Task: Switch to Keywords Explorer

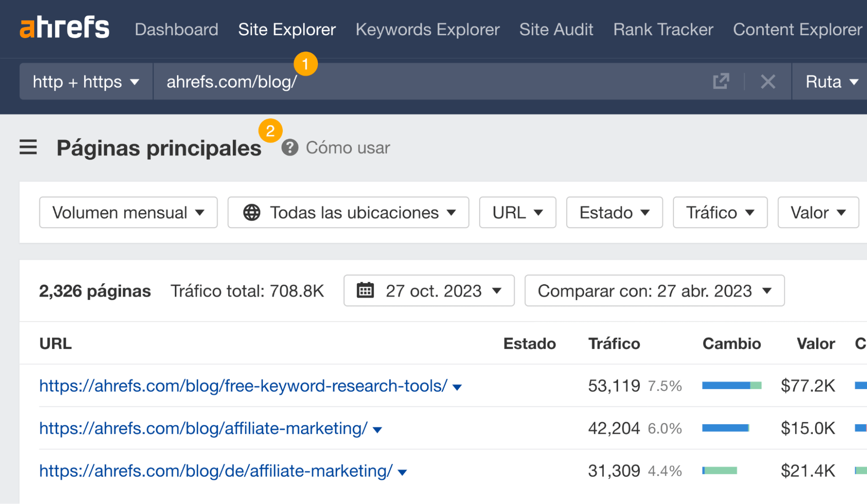Action: tap(427, 29)
